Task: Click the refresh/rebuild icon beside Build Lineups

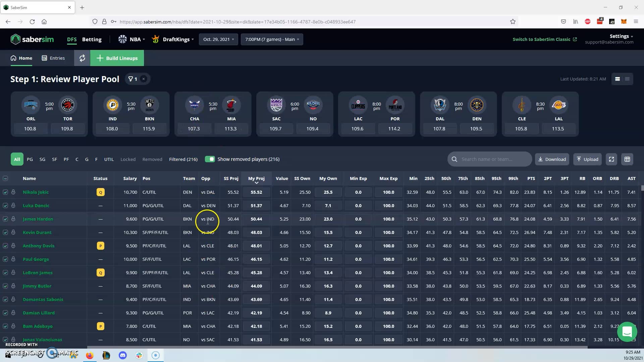Action: tap(82, 58)
